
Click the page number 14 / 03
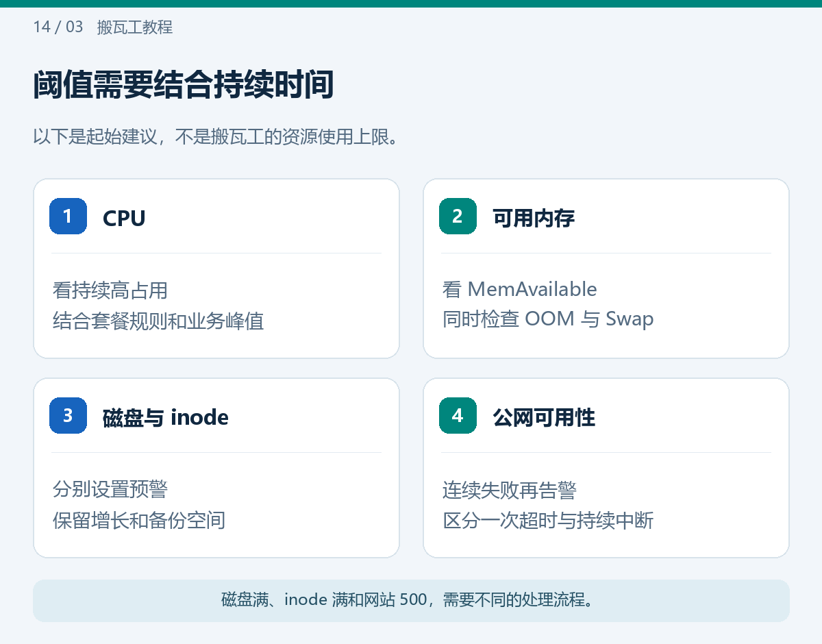pos(58,27)
